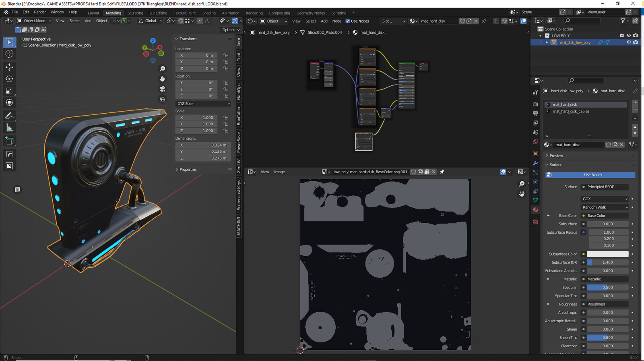Open the Tool tab in viewport sidebar
Viewport: 644px width, 361px height.
click(x=239, y=57)
